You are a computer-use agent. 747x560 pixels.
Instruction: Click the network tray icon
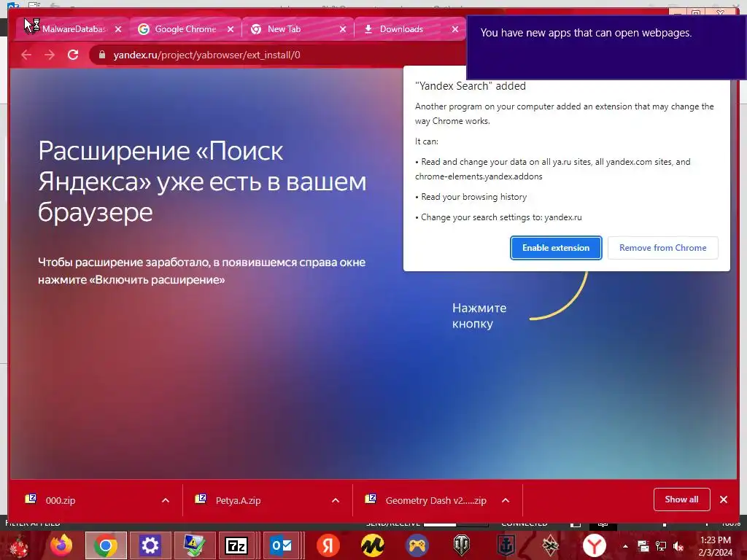(661, 546)
